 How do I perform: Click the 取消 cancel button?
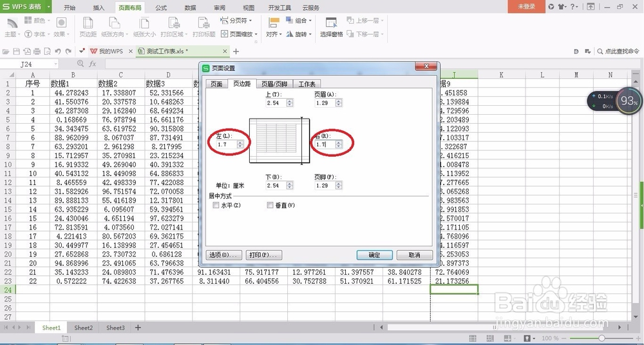pos(414,255)
